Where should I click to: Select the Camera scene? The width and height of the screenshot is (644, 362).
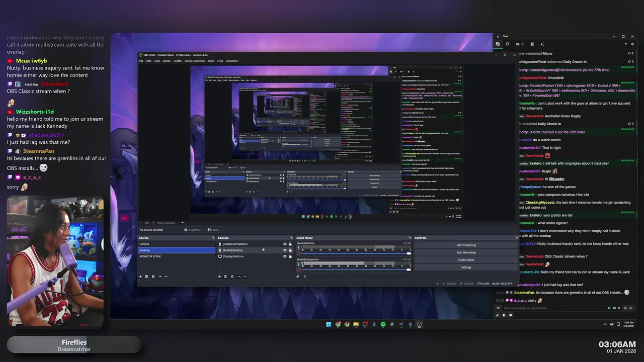[177, 244]
